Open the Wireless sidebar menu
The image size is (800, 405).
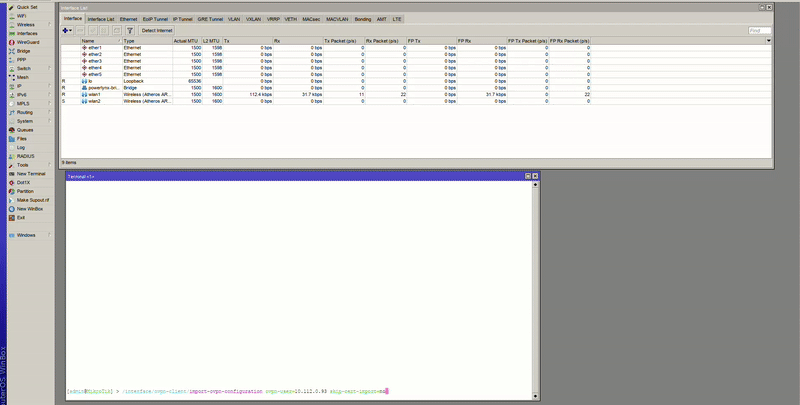point(26,24)
